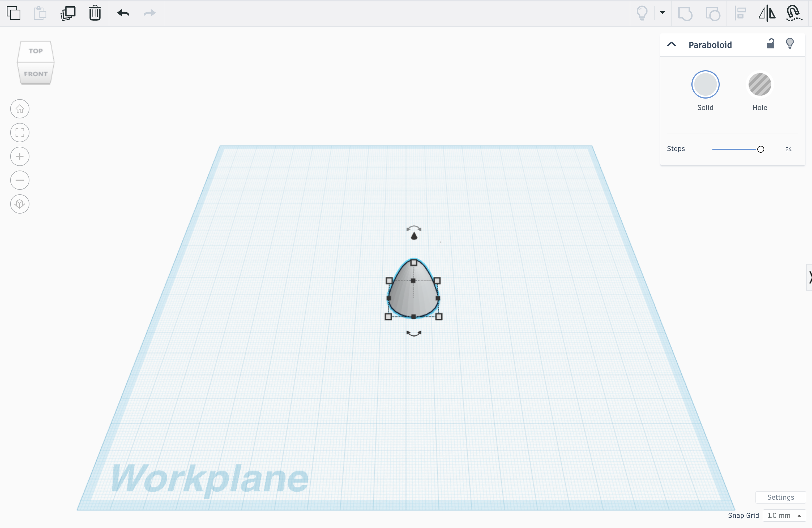This screenshot has height=528, width=812.
Task: Select the Solid color option
Action: 705,84
